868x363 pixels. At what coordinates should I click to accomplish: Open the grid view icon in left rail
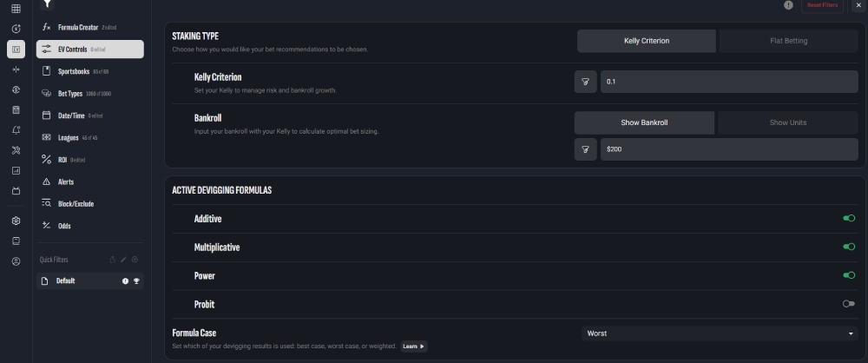(16, 9)
